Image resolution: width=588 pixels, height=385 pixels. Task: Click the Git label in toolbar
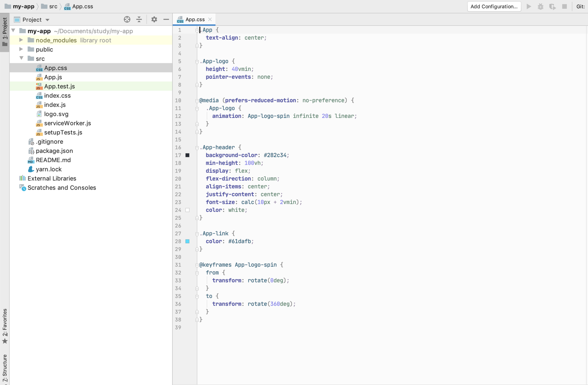click(581, 6)
